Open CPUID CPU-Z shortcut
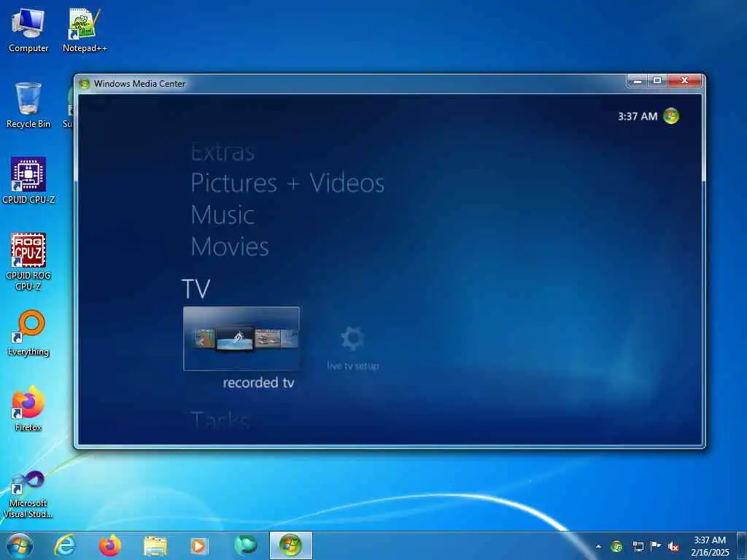Screen dimensions: 747x560 (28, 181)
